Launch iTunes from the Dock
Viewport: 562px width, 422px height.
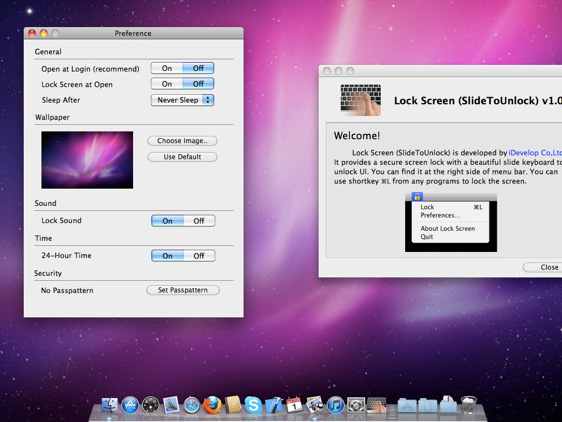[335, 405]
